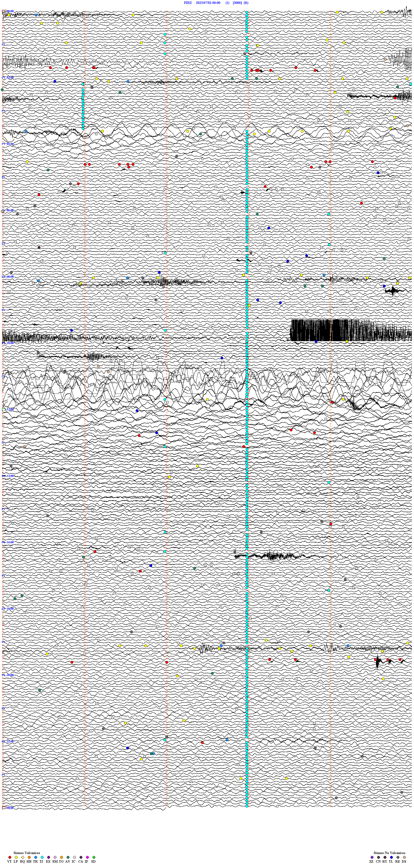Click the 'Sismos Volcánicos' legend heading
The image size is (414, 868).
27,852
